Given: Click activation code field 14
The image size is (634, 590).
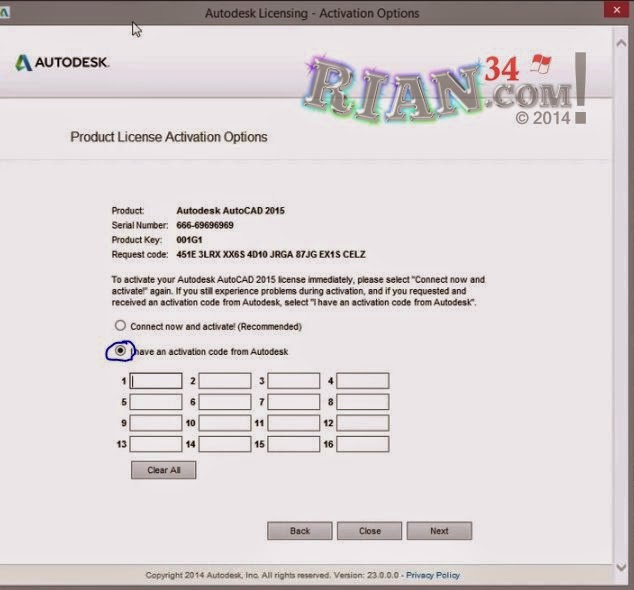Looking at the screenshot, I should (x=225, y=444).
